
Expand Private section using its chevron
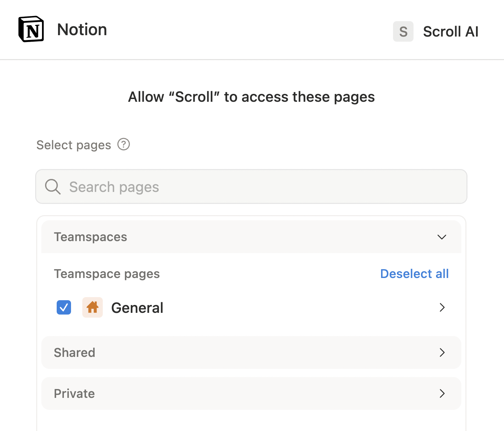point(442,393)
